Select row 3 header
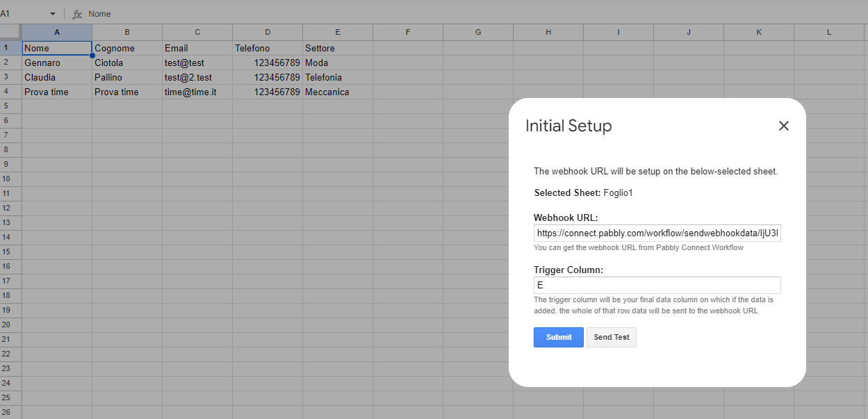Image resolution: width=868 pixels, height=419 pixels. click(10, 77)
